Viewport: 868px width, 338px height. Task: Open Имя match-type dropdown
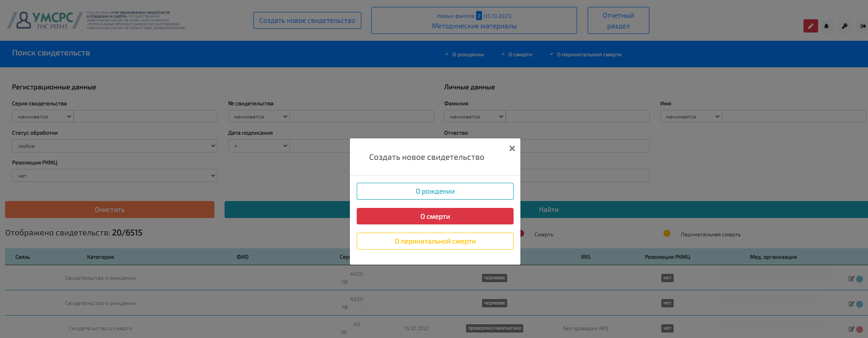(x=691, y=116)
